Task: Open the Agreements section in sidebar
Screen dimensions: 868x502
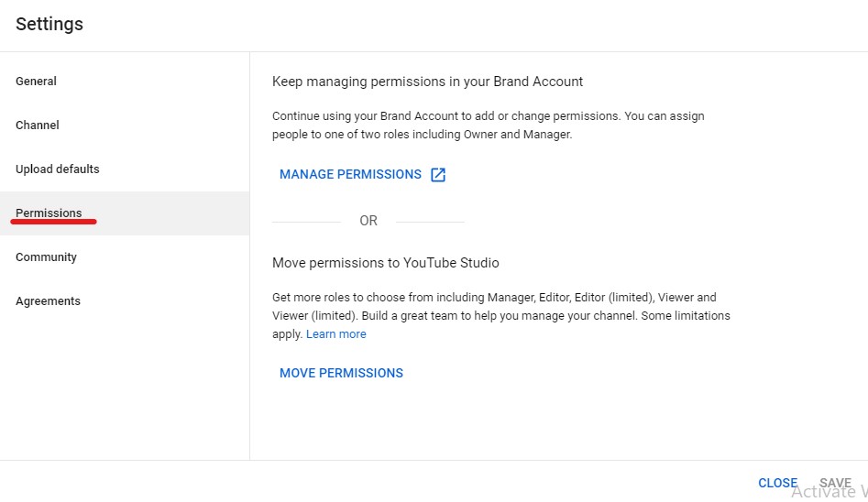Action: coord(125,301)
